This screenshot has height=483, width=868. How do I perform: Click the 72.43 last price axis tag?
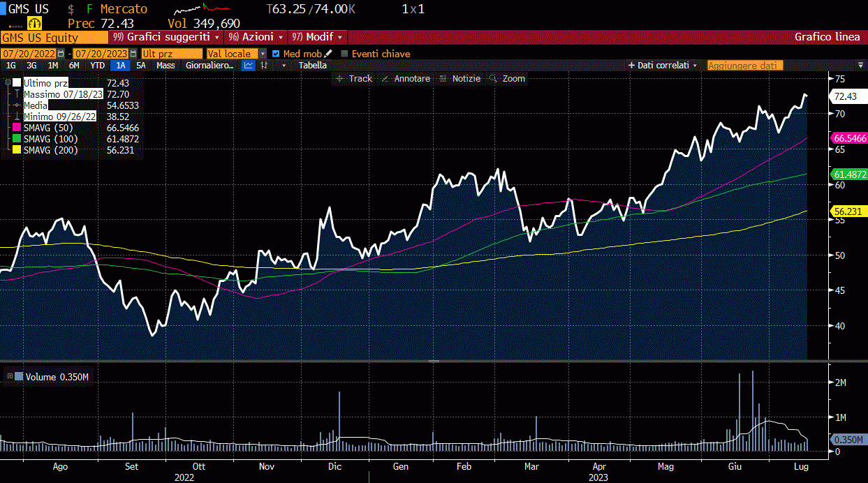click(x=848, y=96)
